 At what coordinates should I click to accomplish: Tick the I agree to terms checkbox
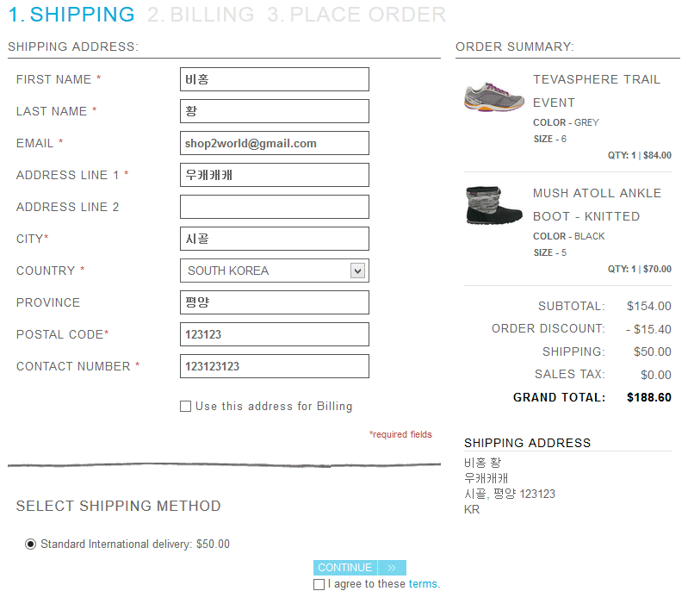coord(319,584)
